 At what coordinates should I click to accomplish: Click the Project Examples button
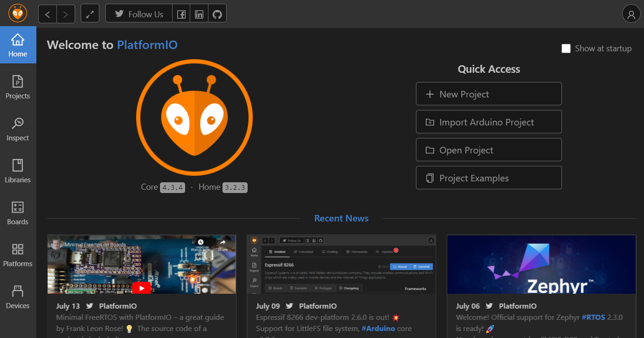click(489, 178)
